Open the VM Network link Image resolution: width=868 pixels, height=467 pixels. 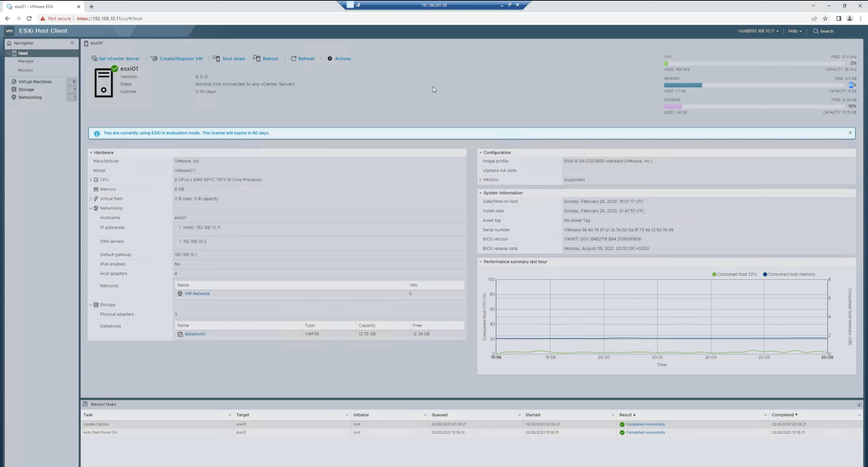click(x=197, y=293)
